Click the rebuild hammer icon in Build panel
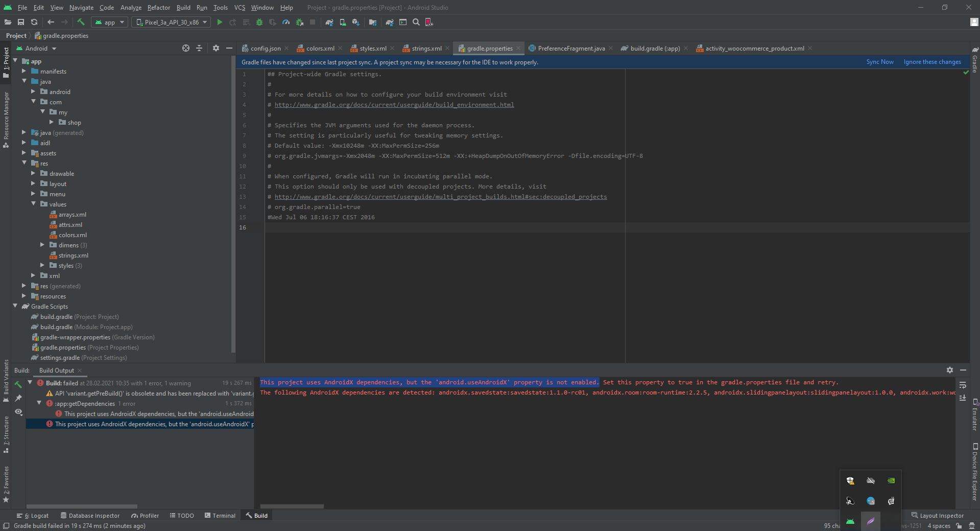980x531 pixels. click(x=18, y=384)
